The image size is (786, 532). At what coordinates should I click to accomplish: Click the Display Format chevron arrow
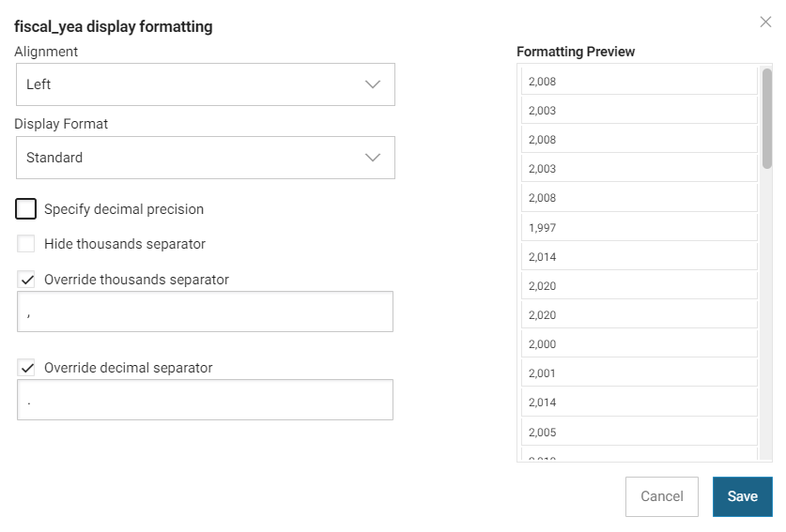373,158
